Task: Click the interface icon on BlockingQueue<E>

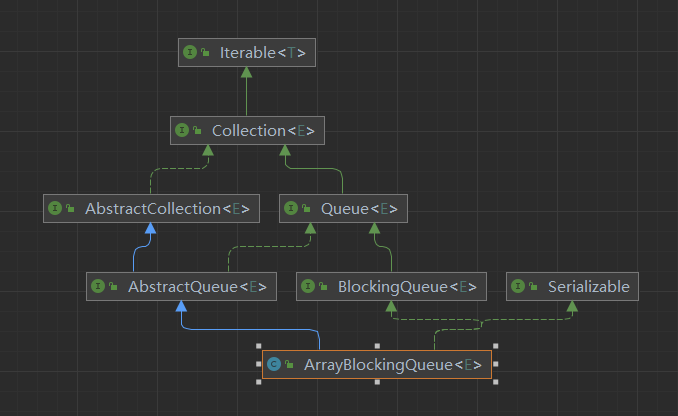Action: (308, 286)
